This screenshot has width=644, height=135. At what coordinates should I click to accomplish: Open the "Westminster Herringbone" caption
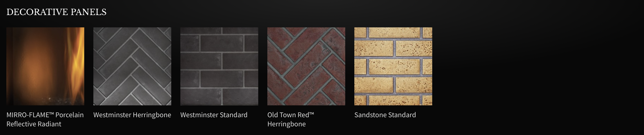132,115
